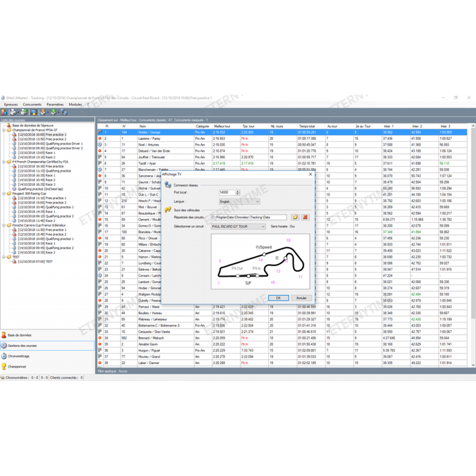
Task: Open the Paramètres menu
Action: tap(55, 105)
